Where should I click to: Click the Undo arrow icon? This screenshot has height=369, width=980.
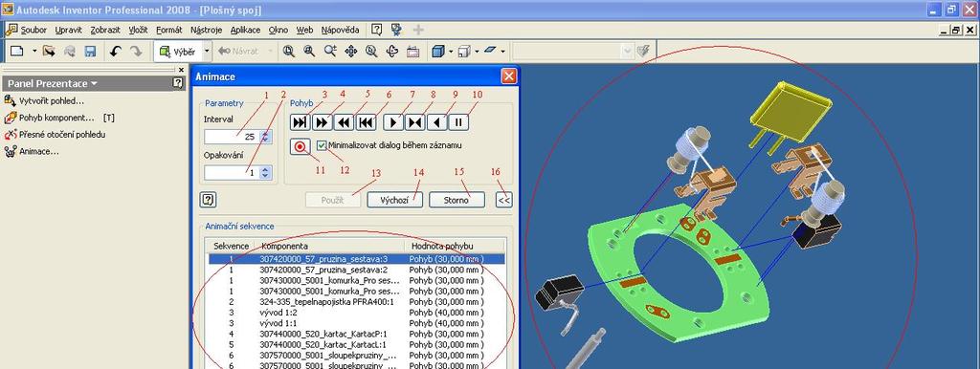115,52
